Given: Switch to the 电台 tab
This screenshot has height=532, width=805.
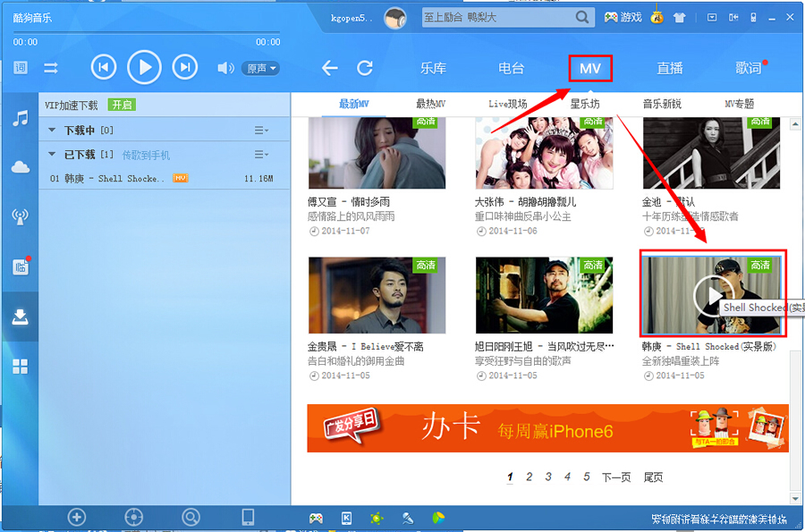Looking at the screenshot, I should pos(509,67).
